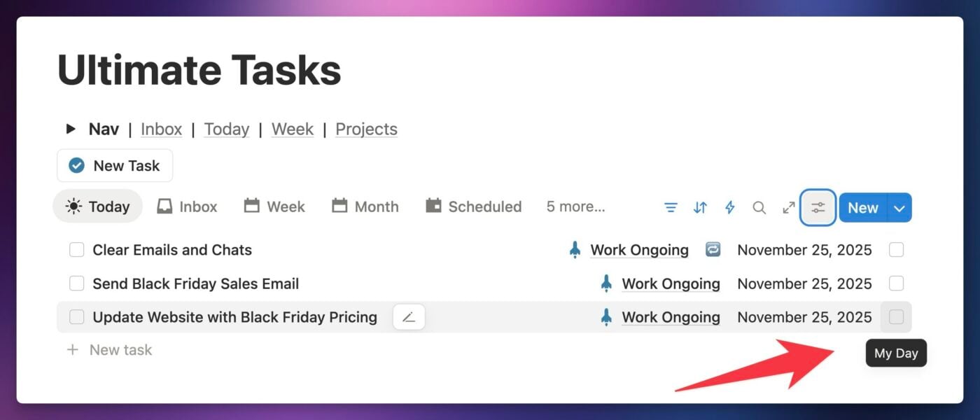Open the dropdown arrow beside the New button

click(x=900, y=207)
